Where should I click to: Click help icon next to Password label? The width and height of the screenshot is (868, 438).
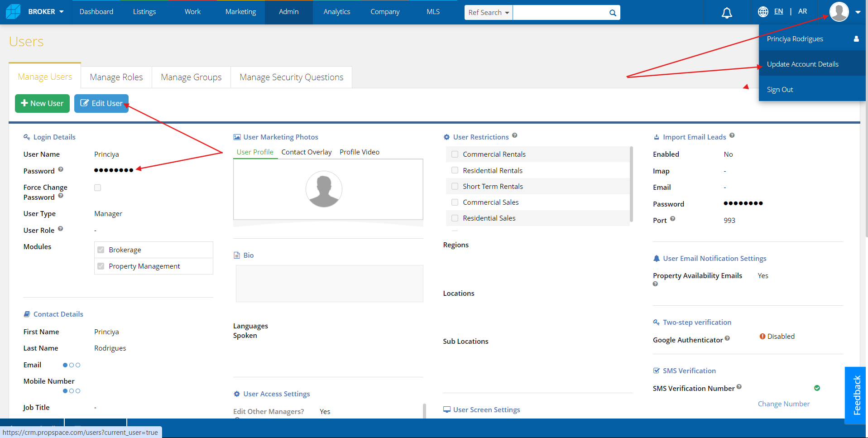click(61, 169)
